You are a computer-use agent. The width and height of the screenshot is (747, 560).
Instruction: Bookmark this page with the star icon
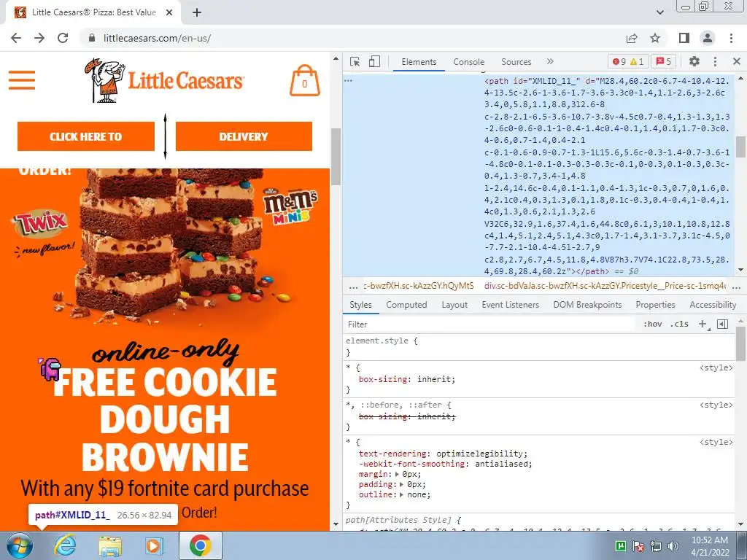tap(655, 38)
